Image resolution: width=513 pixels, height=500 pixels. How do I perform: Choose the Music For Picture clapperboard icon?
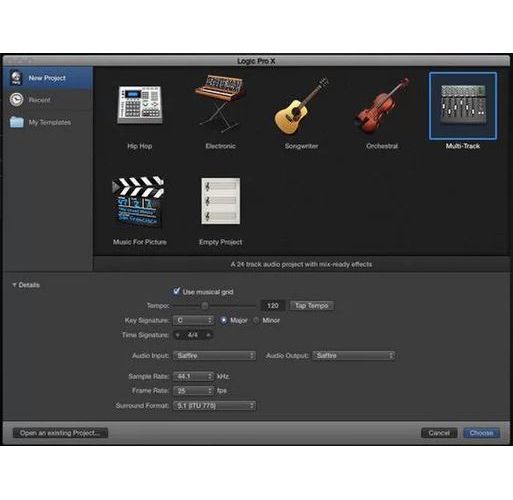(138, 202)
